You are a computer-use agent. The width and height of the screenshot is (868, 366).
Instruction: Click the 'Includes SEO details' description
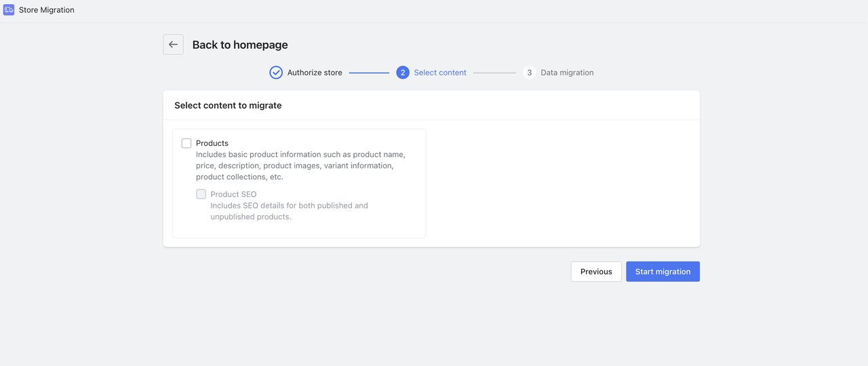(x=290, y=211)
